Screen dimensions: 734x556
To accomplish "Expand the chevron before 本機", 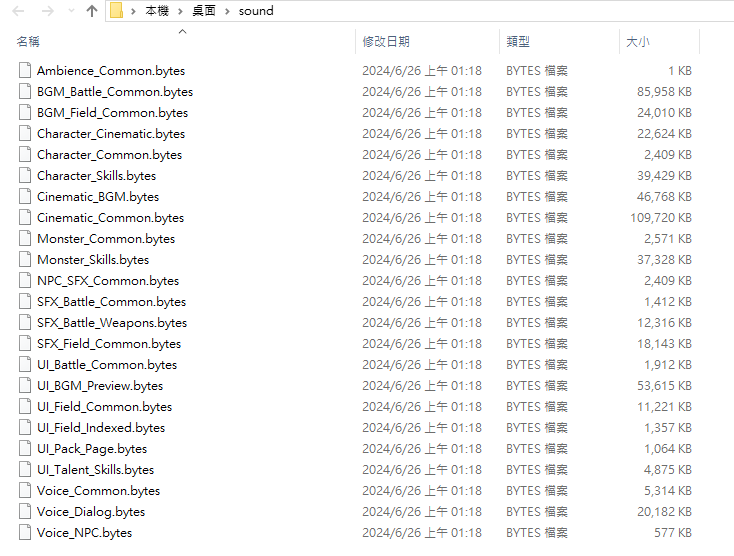I will [133, 11].
